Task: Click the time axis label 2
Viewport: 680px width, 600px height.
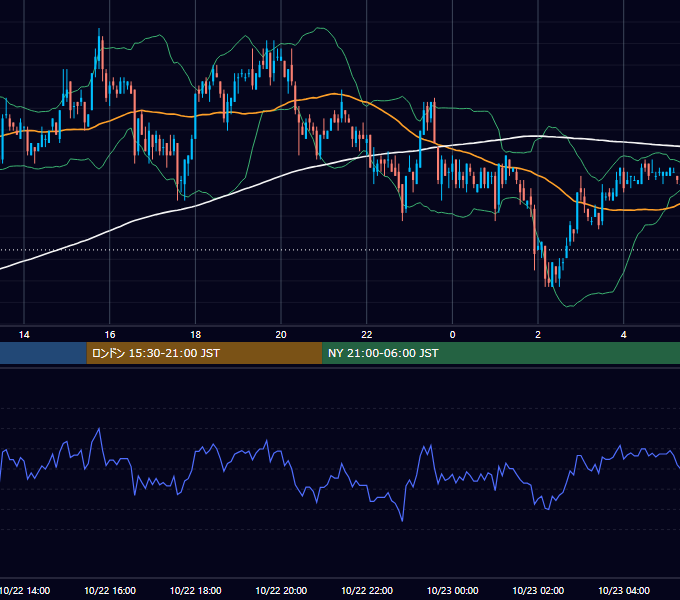Action: click(x=538, y=335)
